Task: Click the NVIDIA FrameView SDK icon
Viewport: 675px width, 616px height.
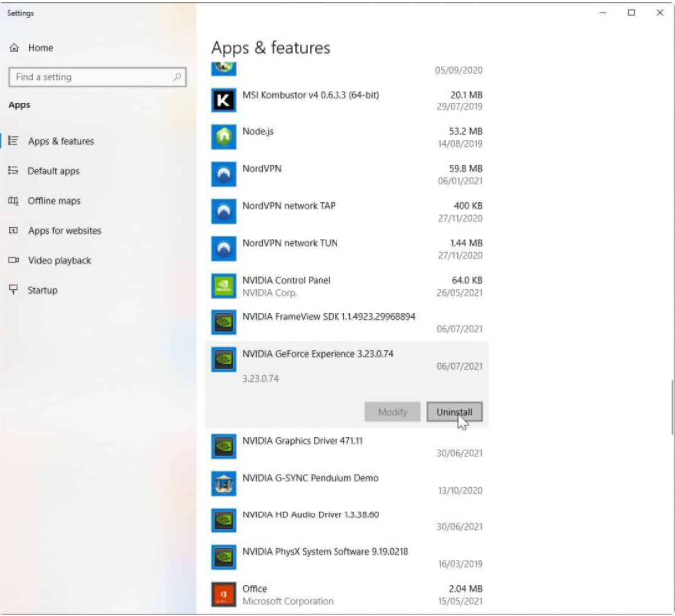Action: [x=223, y=322]
